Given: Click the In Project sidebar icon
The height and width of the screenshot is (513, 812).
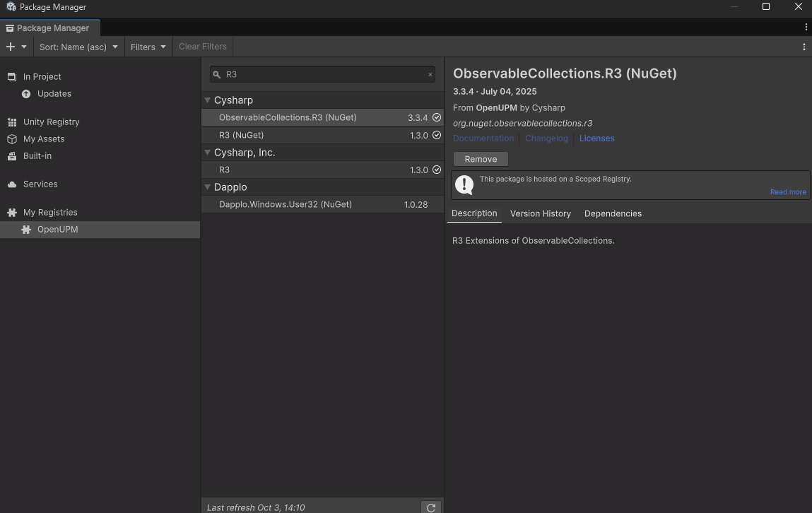Looking at the screenshot, I should [11, 76].
